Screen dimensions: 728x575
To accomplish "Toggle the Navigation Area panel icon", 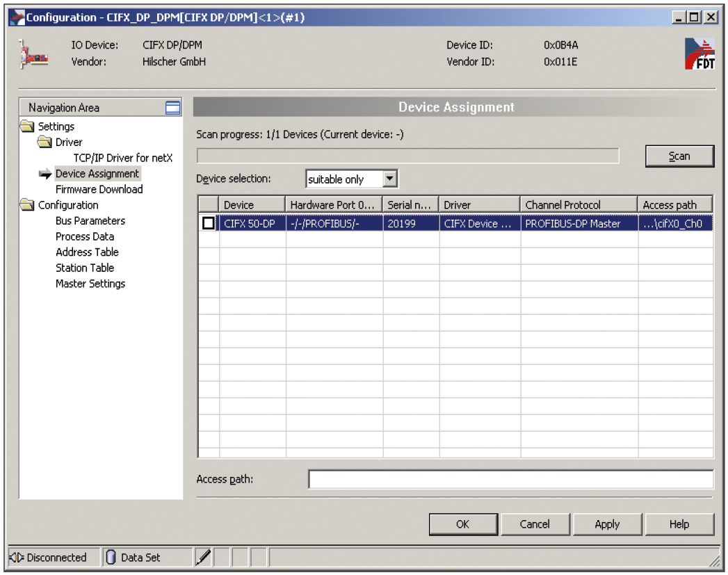I will click(x=172, y=108).
